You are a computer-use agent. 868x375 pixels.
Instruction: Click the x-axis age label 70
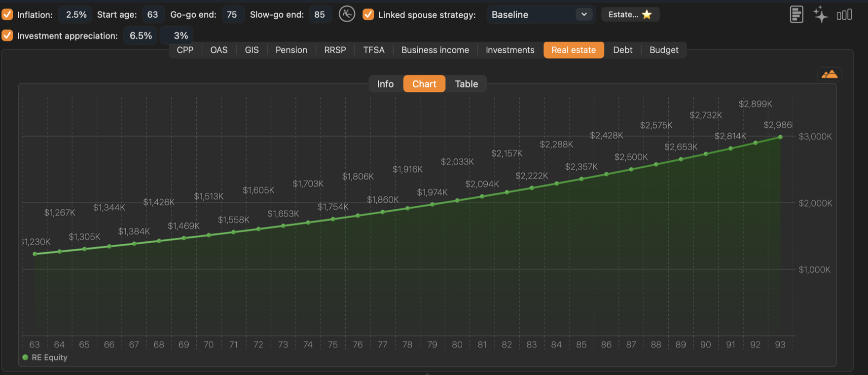[x=209, y=344]
